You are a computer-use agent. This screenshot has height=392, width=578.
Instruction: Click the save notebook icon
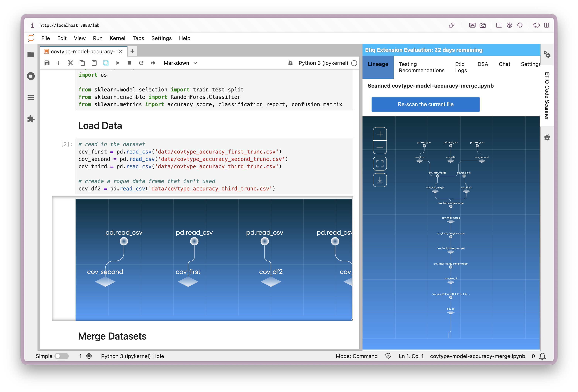(47, 63)
